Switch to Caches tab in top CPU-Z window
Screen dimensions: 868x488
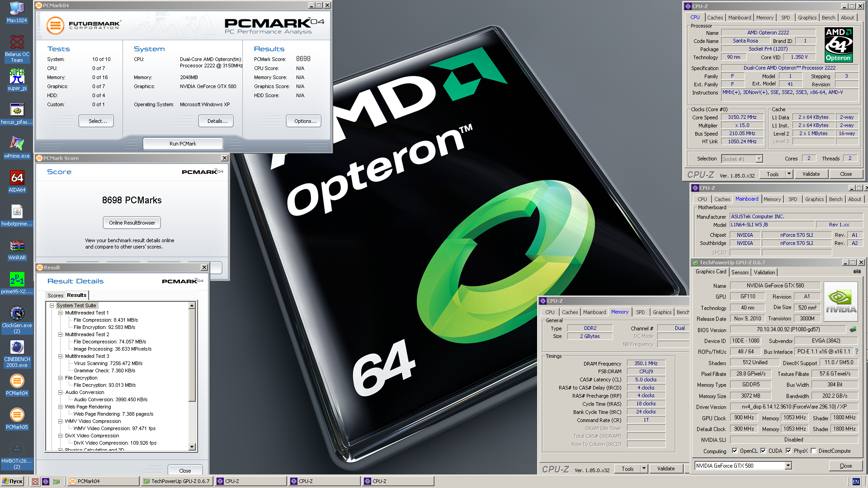(x=715, y=18)
